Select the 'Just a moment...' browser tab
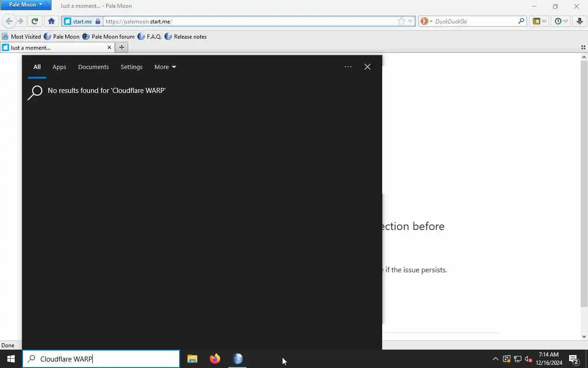This screenshot has width=588, height=368. 57,47
